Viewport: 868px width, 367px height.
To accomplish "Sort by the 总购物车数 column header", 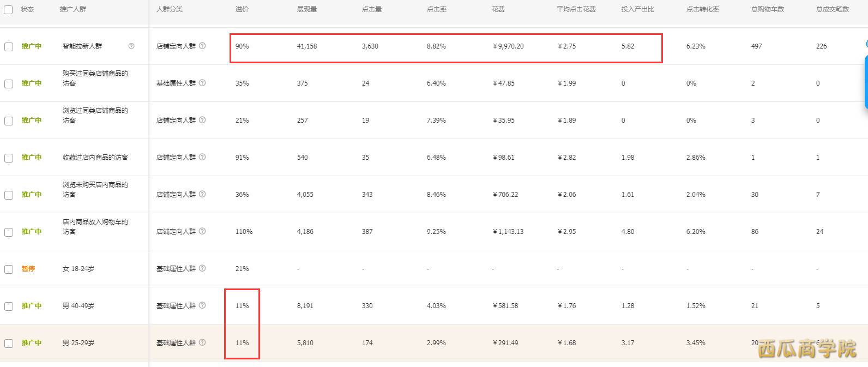I will pos(768,9).
